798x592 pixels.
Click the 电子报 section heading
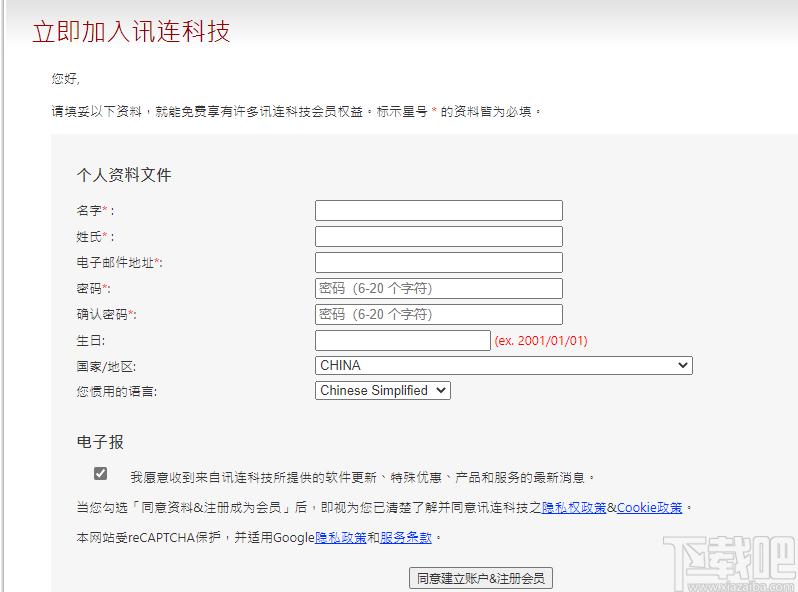click(x=100, y=441)
